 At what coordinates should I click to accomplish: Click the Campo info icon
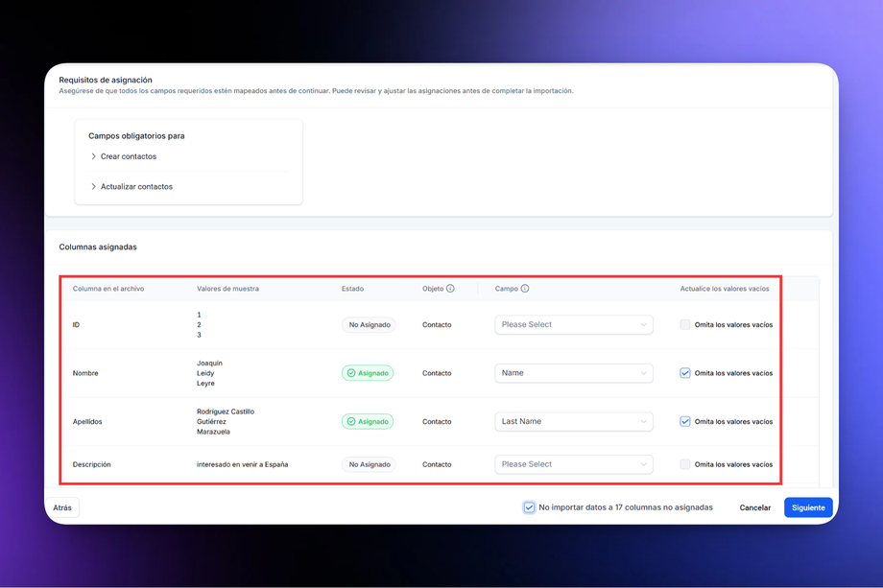point(524,289)
